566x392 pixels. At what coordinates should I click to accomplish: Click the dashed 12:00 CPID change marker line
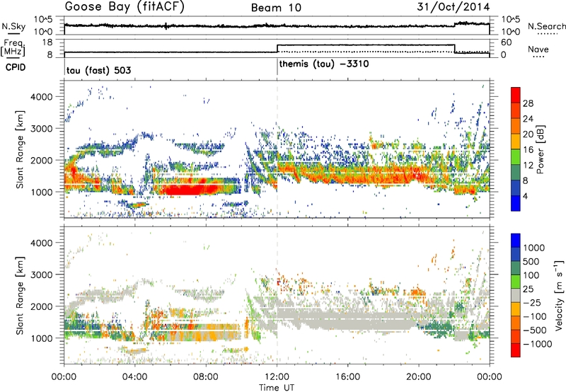click(277, 149)
